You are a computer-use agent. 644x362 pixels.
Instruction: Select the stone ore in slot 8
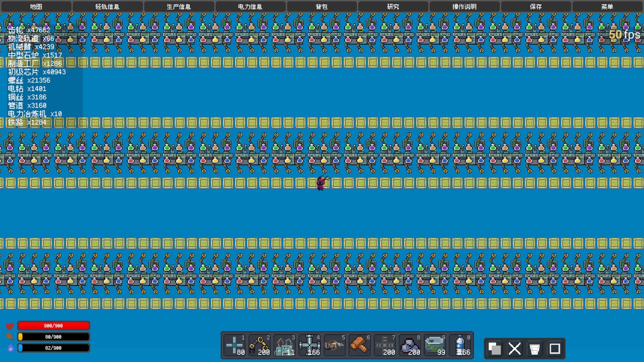coord(410,345)
